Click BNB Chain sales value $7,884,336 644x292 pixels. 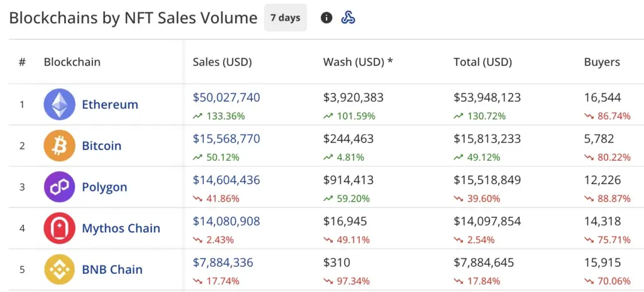click(x=223, y=262)
